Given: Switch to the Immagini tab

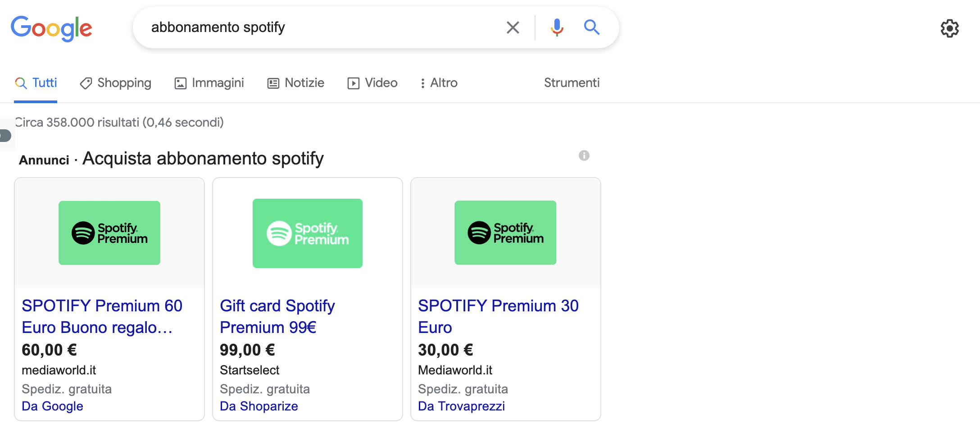Looking at the screenshot, I should (209, 83).
